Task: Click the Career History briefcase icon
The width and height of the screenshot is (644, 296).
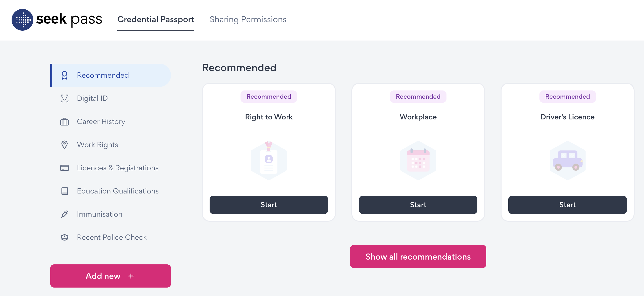Action: pyautogui.click(x=64, y=122)
